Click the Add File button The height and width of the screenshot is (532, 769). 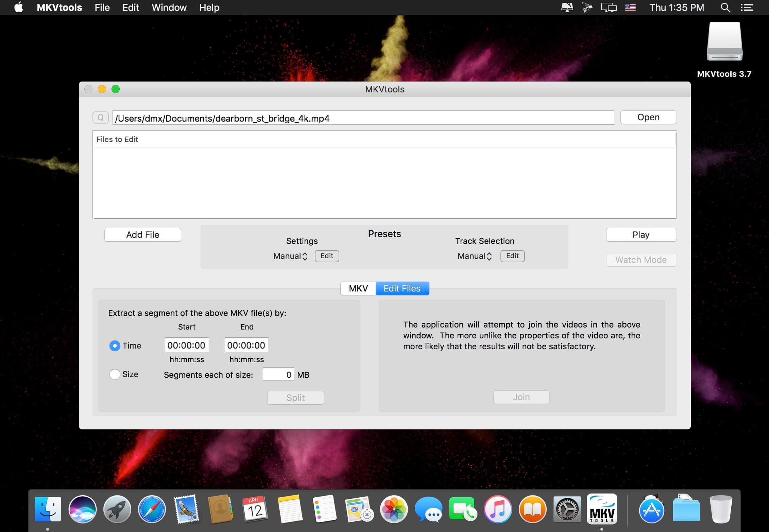click(x=142, y=234)
